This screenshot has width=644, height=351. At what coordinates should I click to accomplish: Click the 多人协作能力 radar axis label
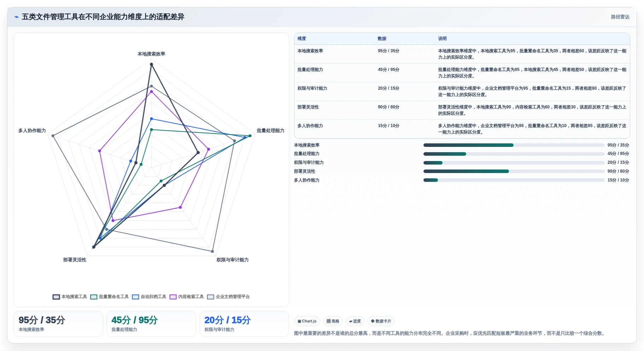coord(32,131)
